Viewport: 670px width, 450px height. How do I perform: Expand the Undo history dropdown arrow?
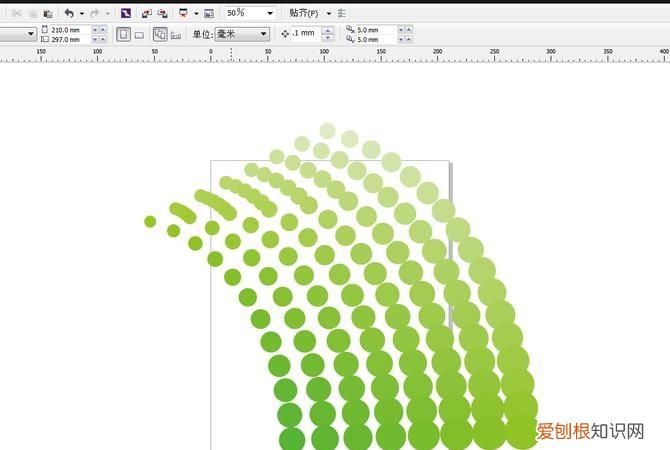point(82,13)
